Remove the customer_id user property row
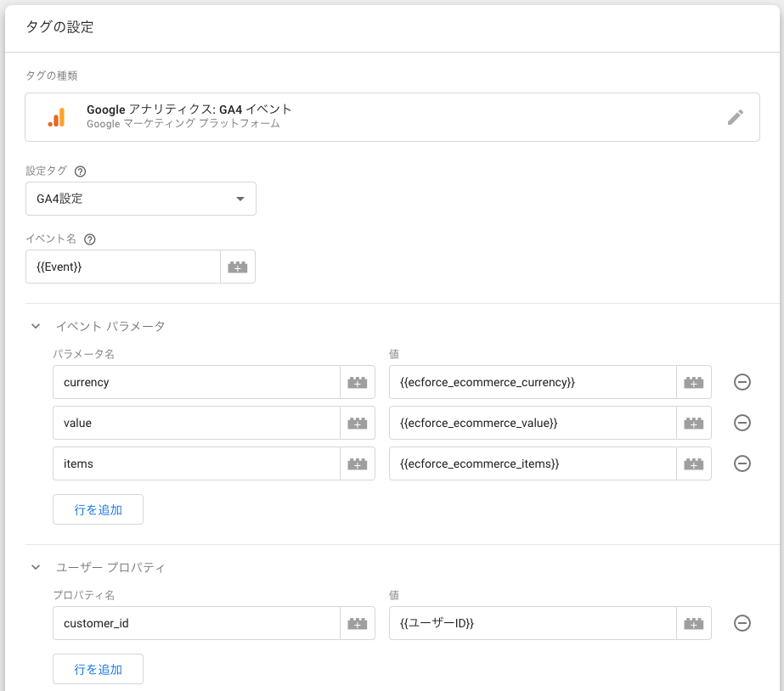The height and width of the screenshot is (691, 784). click(x=742, y=623)
